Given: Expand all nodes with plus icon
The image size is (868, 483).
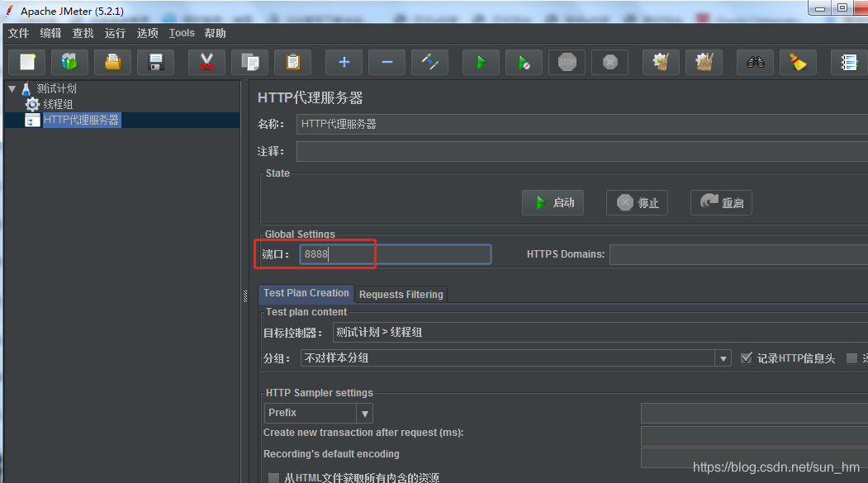Looking at the screenshot, I should pos(344,62).
